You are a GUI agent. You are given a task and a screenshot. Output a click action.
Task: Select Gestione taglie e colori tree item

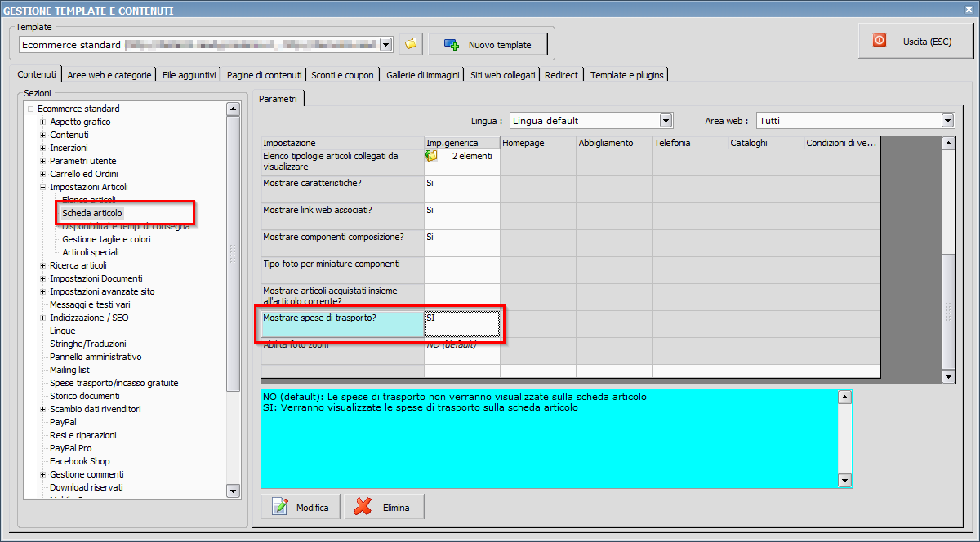(106, 239)
